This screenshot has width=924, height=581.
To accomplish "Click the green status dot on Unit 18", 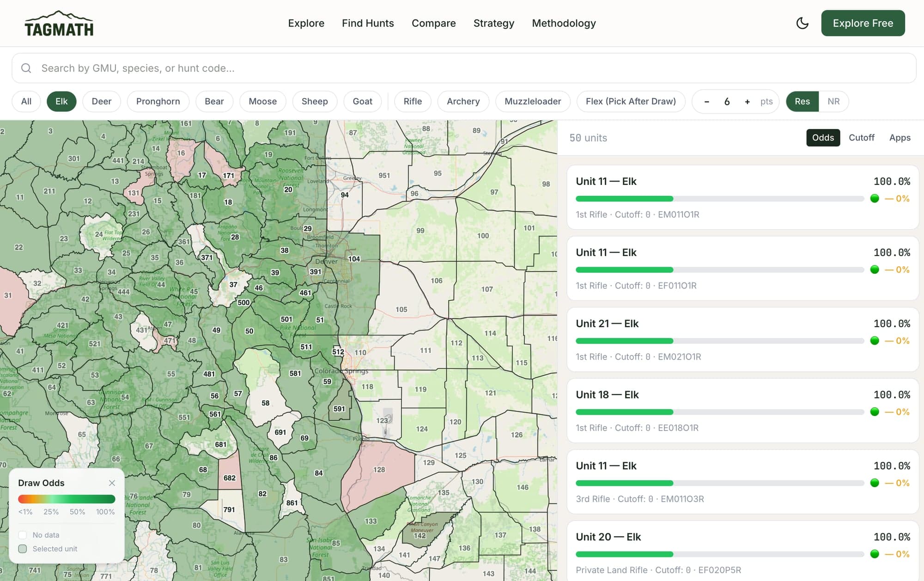I will pyautogui.click(x=875, y=412).
